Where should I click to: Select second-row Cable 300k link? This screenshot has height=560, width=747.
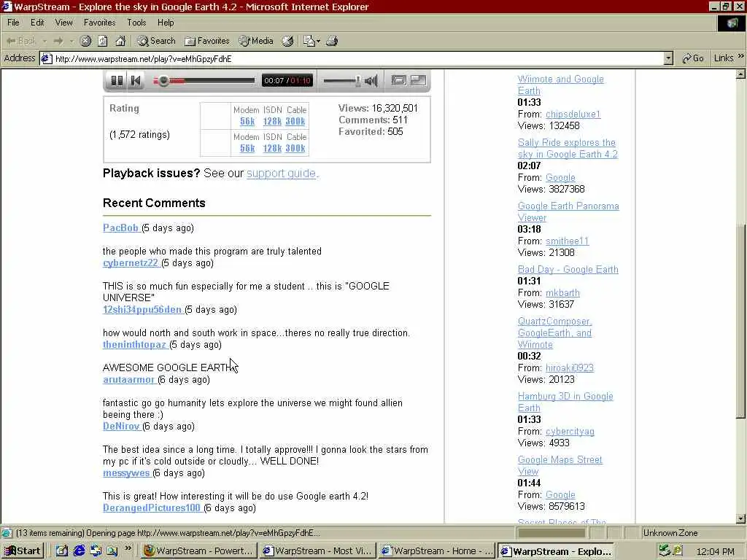tap(295, 148)
